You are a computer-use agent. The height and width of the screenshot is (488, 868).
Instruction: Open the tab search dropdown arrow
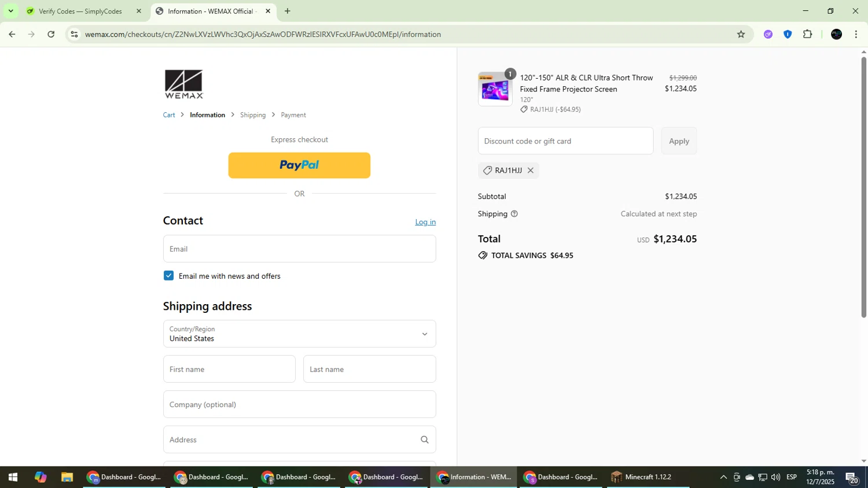10,11
